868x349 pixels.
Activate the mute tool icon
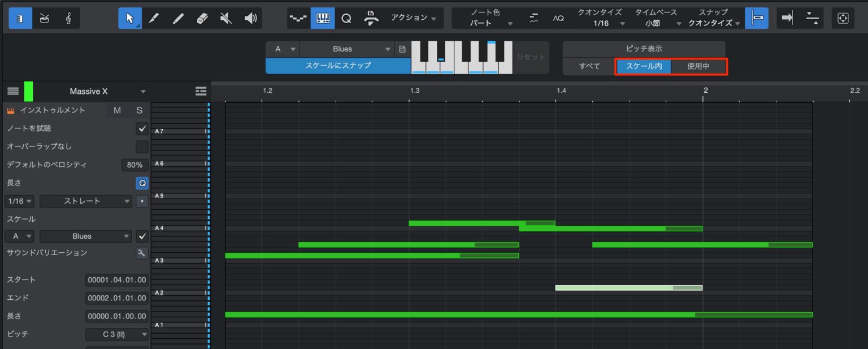[225, 18]
